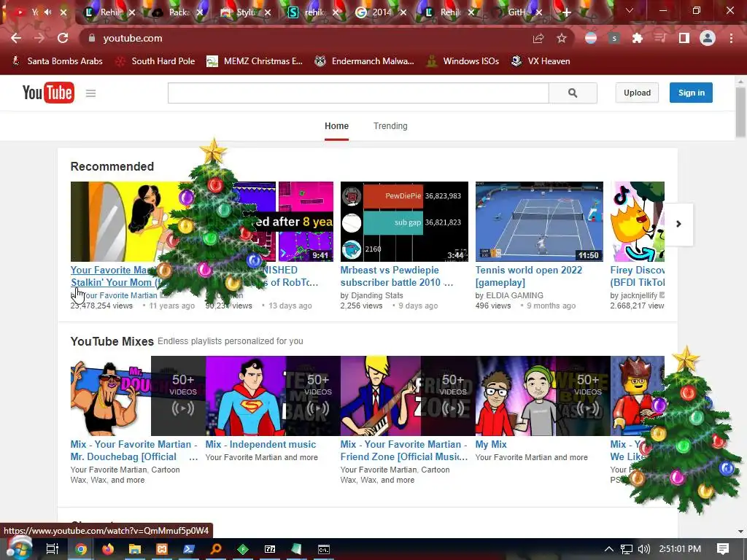This screenshot has width=747, height=560.
Task: Open Task View on the taskbar
Action: click(52, 549)
